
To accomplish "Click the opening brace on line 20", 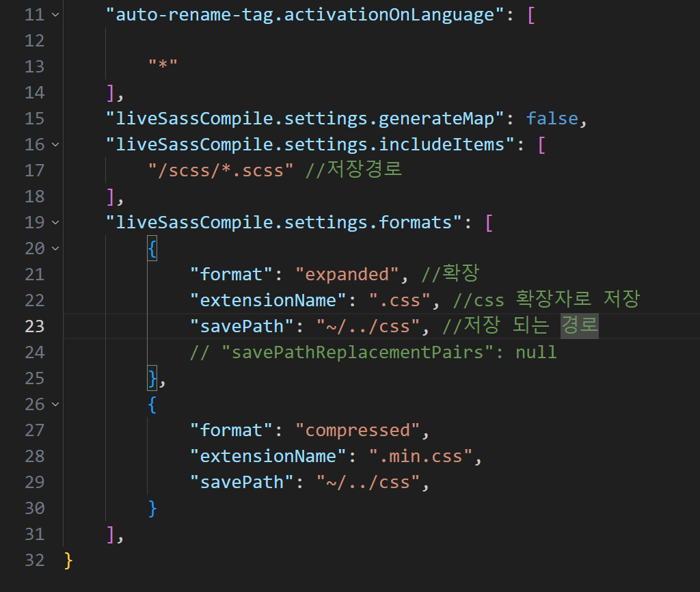I will point(152,248).
